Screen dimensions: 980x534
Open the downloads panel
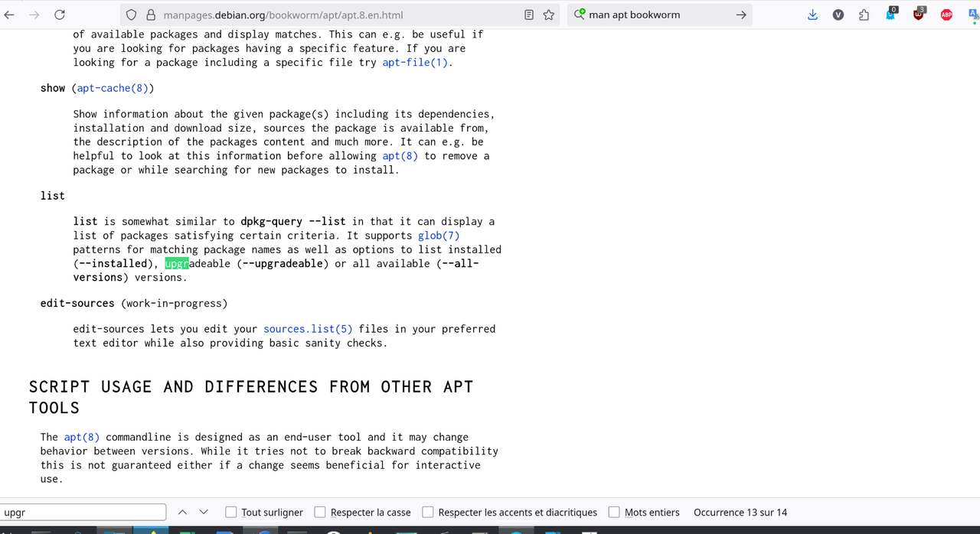pyautogui.click(x=813, y=15)
